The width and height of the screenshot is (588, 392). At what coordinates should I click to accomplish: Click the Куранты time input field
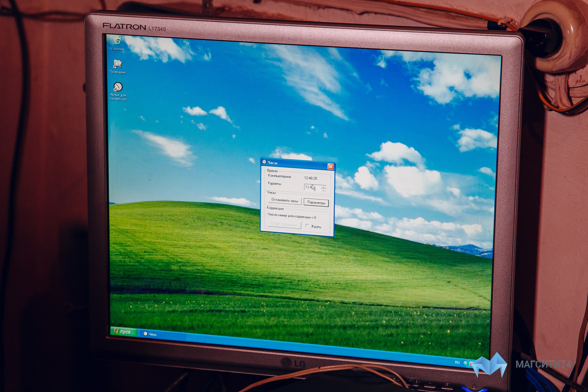coord(312,187)
